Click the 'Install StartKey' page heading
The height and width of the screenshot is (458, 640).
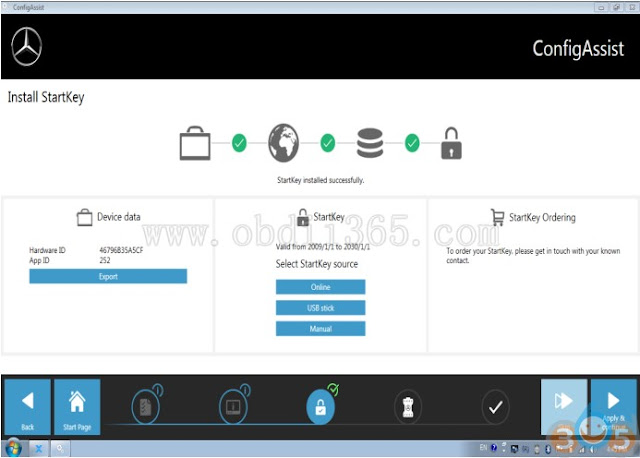(46, 97)
